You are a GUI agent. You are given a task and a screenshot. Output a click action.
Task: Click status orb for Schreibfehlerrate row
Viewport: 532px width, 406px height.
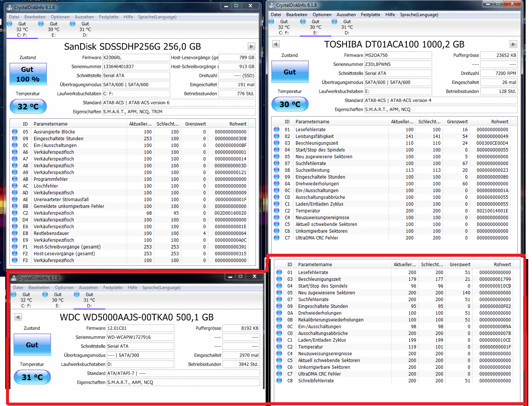tap(279, 380)
